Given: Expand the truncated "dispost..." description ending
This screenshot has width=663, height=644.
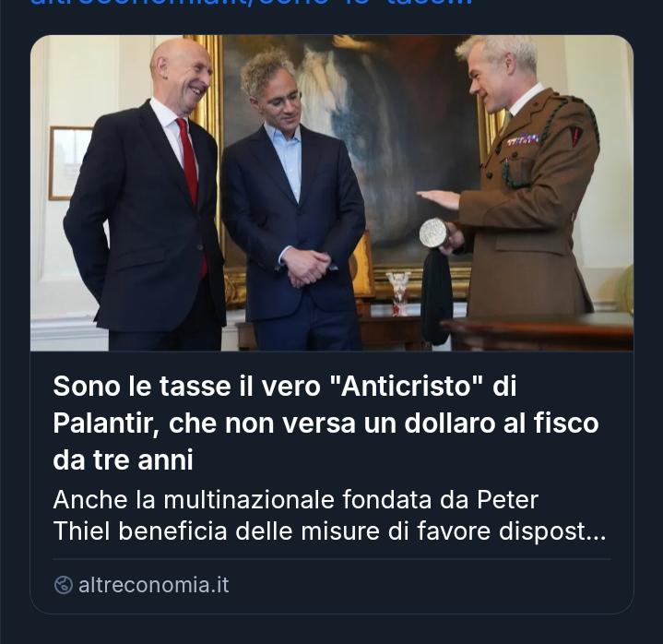Looking at the screenshot, I should pos(552,531).
